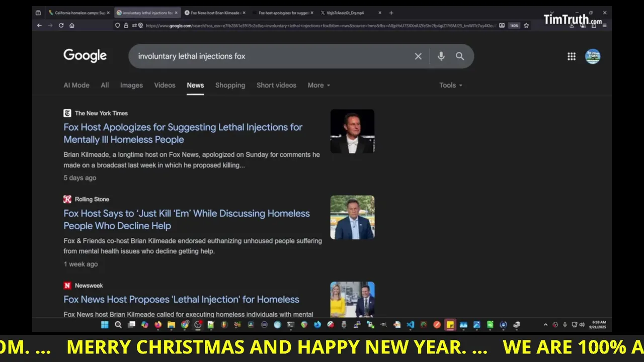This screenshot has height=362, width=644.
Task: Open the New York Times article thumbnail
Action: 352,131
